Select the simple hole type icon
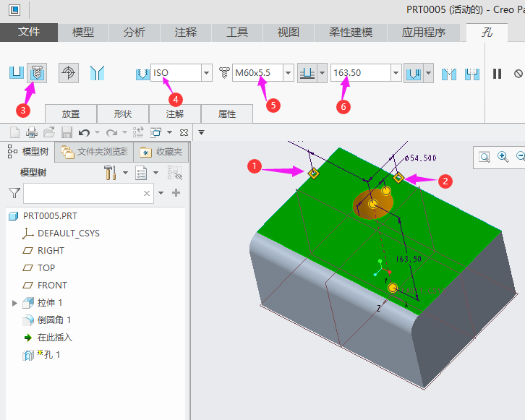The height and width of the screenshot is (420, 525). tap(16, 72)
